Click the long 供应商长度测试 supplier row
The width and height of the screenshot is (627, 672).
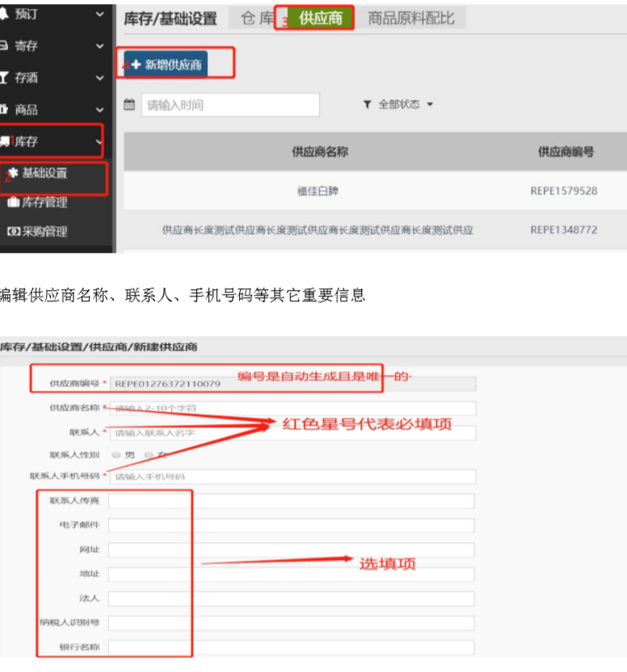click(x=318, y=230)
